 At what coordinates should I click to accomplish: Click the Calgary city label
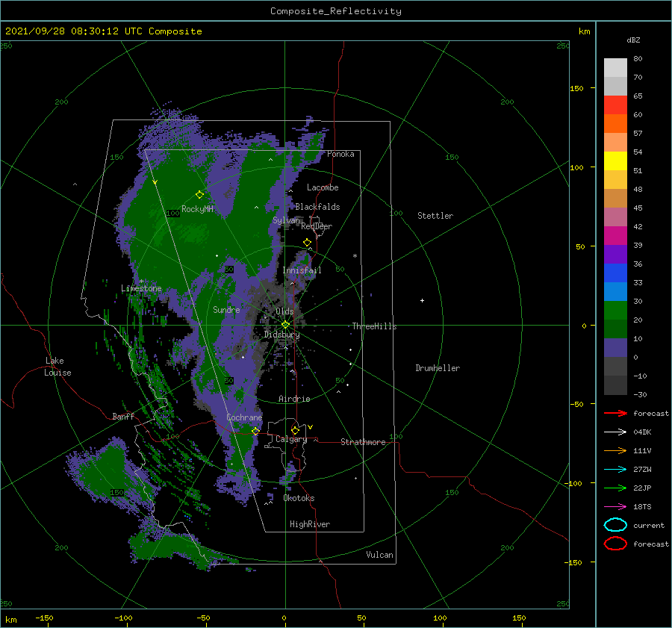pos(291,439)
